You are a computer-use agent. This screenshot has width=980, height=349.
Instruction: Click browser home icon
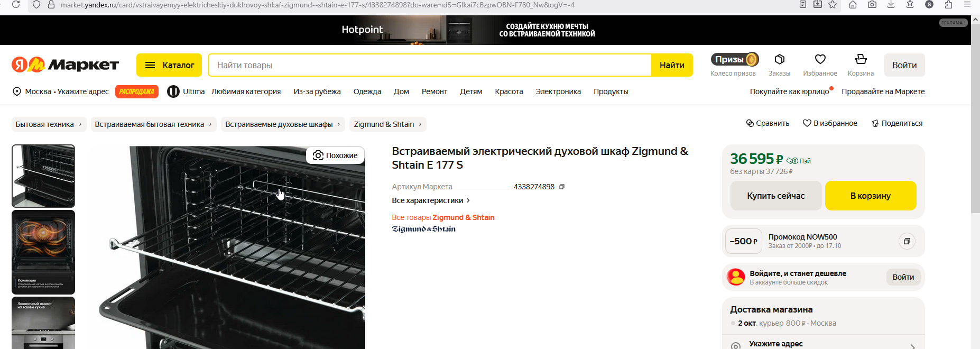(x=853, y=5)
